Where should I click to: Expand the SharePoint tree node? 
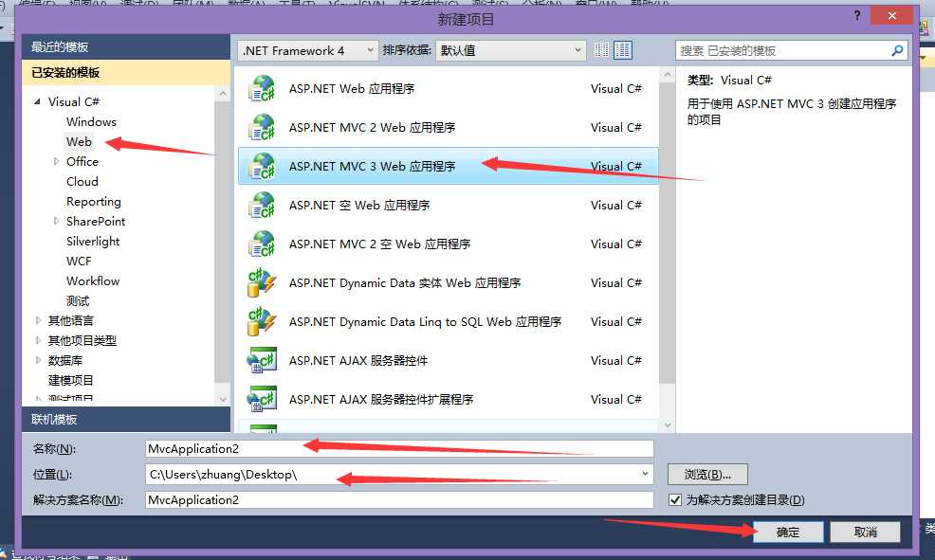point(56,221)
